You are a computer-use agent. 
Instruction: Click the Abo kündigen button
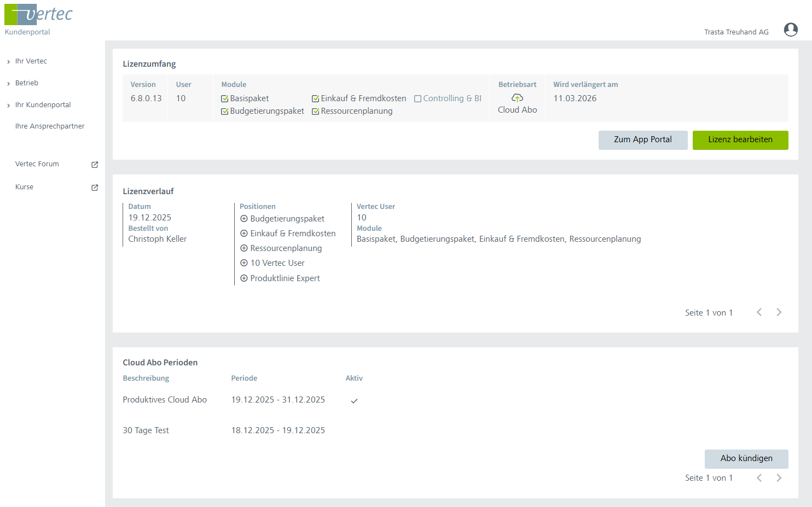pyautogui.click(x=746, y=459)
